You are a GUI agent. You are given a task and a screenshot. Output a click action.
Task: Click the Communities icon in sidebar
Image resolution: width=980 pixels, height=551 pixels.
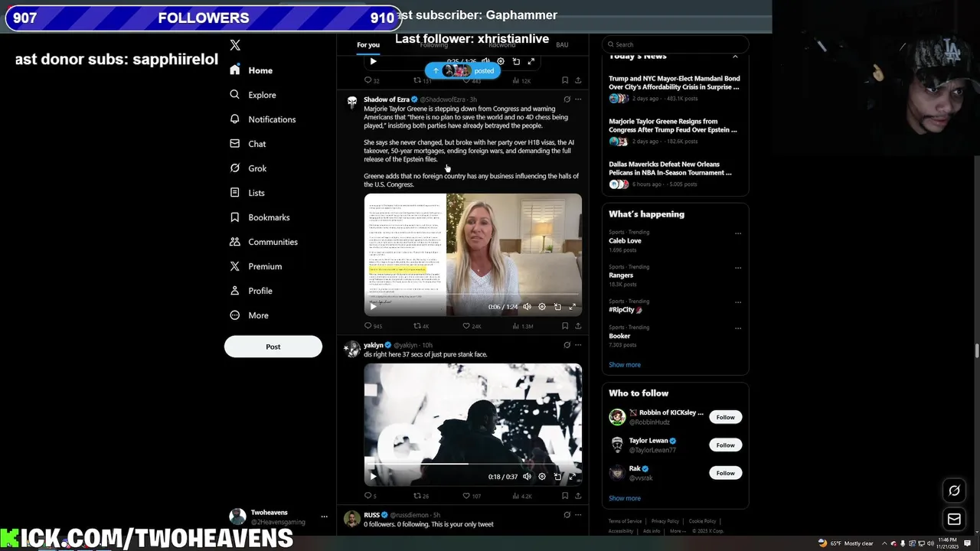(235, 242)
